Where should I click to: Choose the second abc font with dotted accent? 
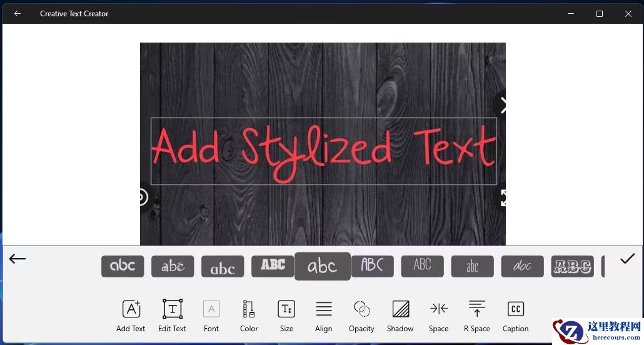pos(173,266)
